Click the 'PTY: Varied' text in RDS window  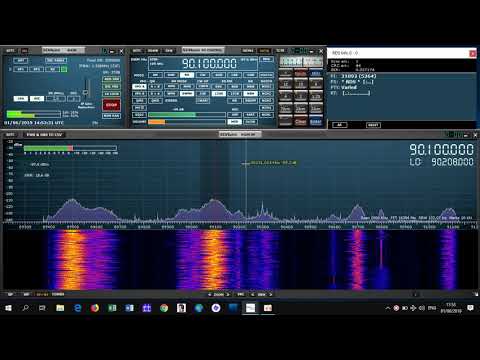(x=344, y=87)
